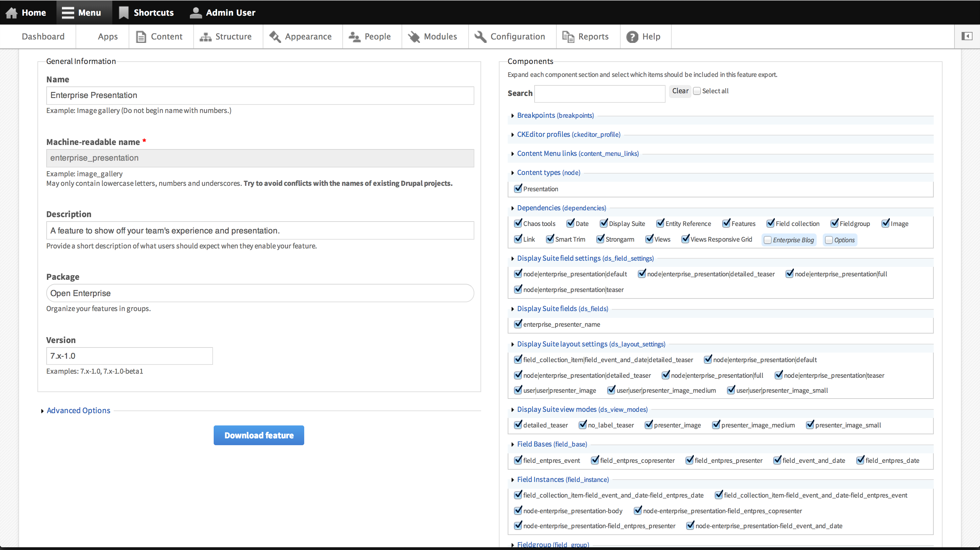Screen dimensions: 980x550
Task: Toggle the Options dependency checkbox
Action: click(829, 240)
